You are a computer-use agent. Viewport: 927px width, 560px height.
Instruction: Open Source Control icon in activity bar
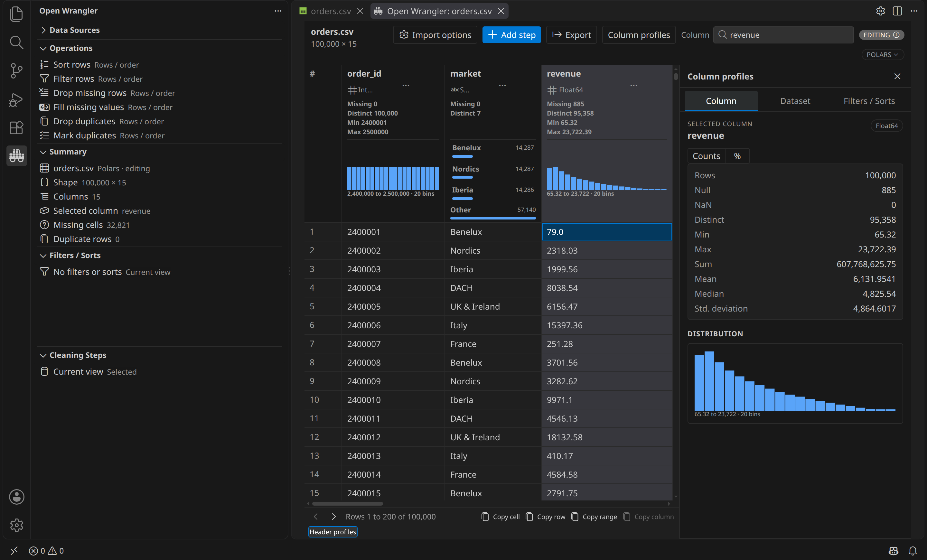(16, 70)
